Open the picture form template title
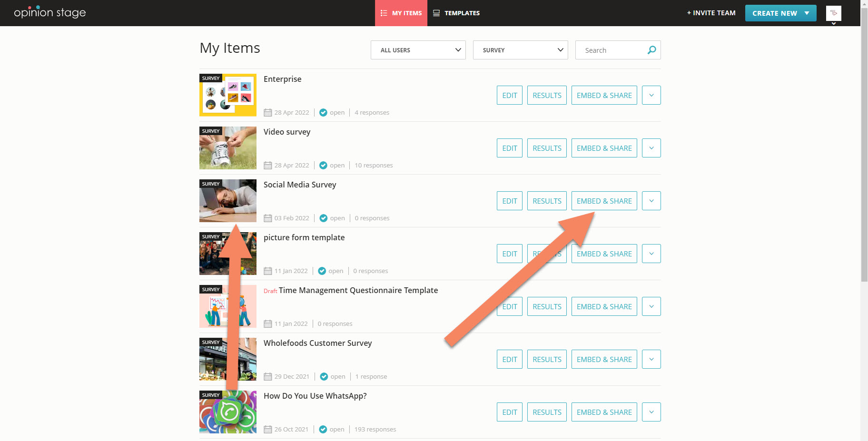868x441 pixels. coord(304,237)
